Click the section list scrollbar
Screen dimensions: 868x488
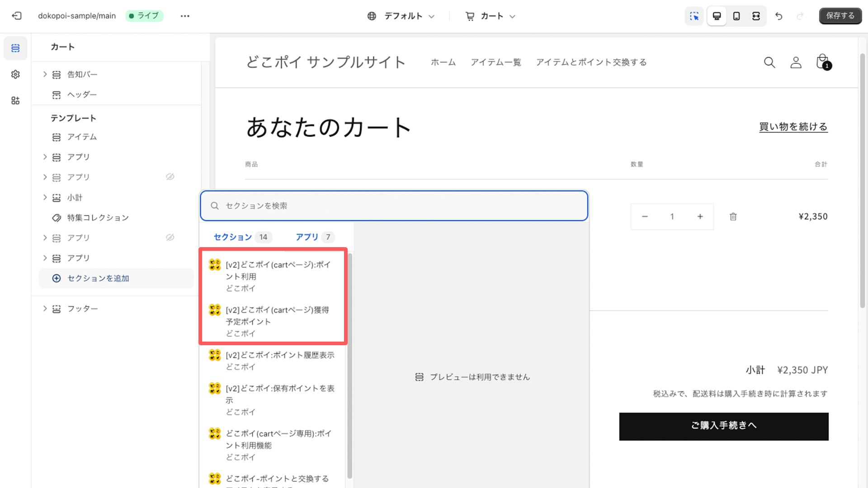[x=349, y=366]
